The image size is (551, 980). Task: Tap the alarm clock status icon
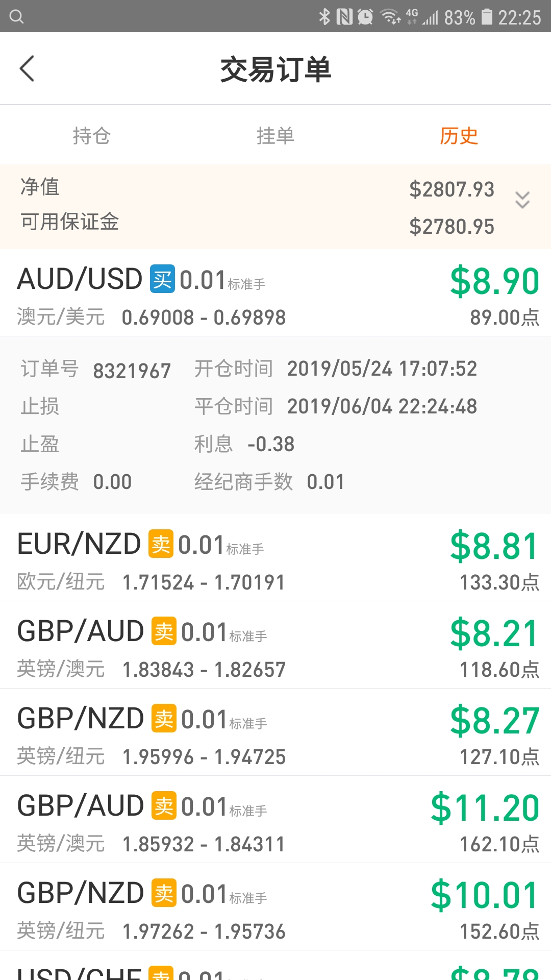coord(365,17)
